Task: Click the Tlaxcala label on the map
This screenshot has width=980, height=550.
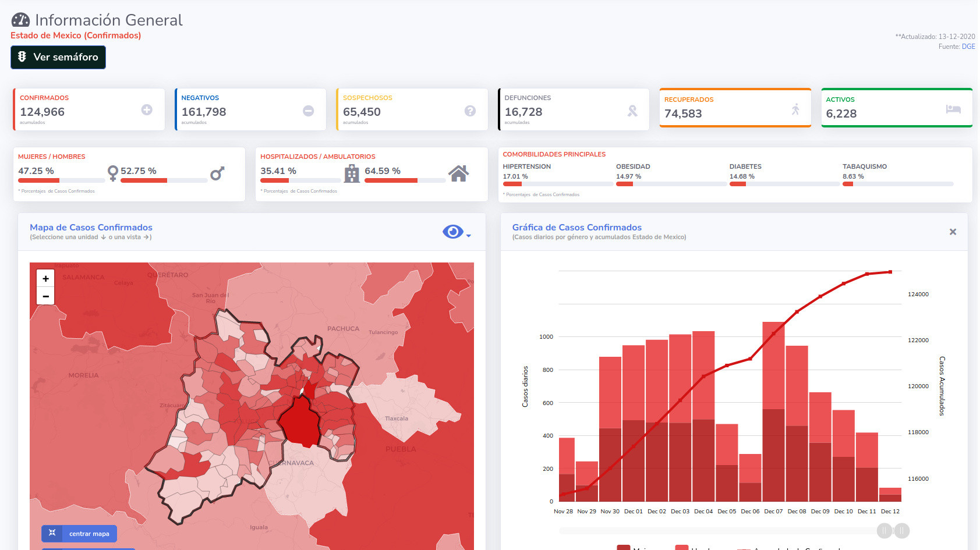Action: [x=396, y=418]
